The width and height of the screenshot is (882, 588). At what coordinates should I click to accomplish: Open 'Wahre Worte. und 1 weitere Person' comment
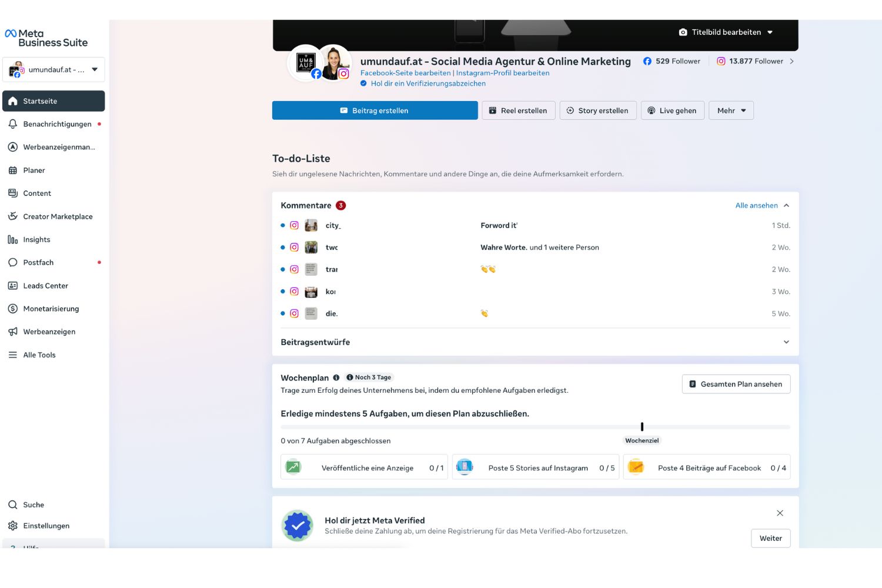click(x=540, y=248)
